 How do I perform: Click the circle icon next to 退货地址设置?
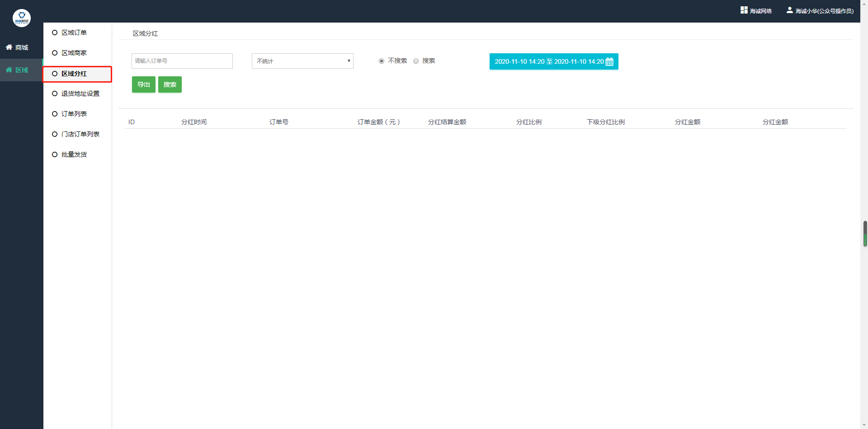click(x=55, y=93)
